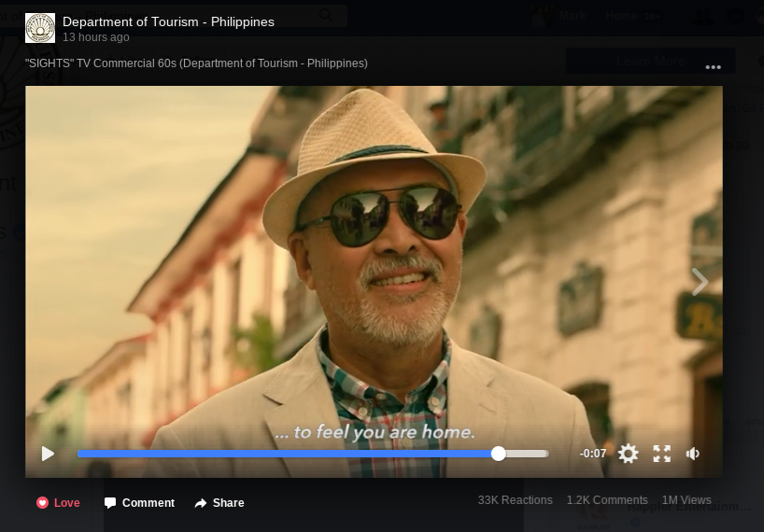Open Department of Tourism - Philippines page

point(168,21)
